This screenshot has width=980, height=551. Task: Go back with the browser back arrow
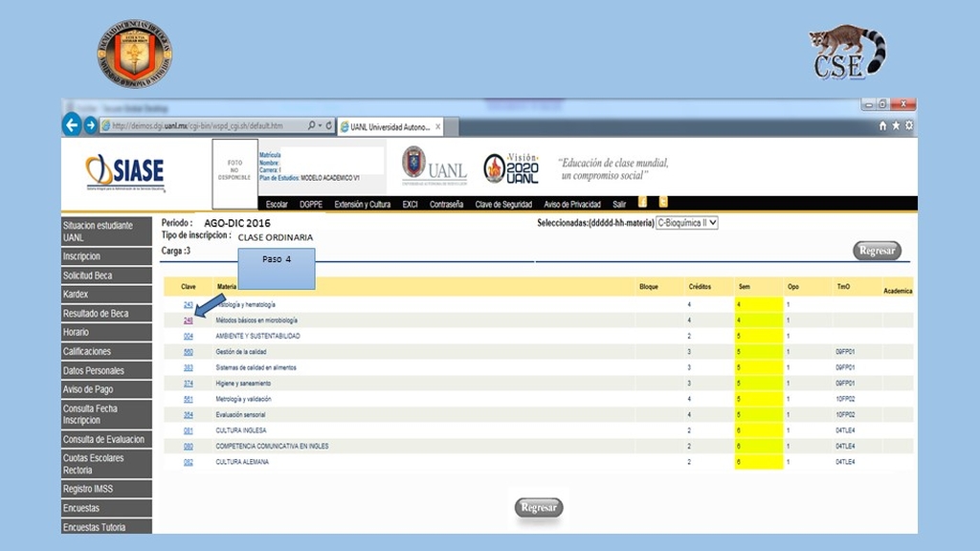(x=72, y=125)
